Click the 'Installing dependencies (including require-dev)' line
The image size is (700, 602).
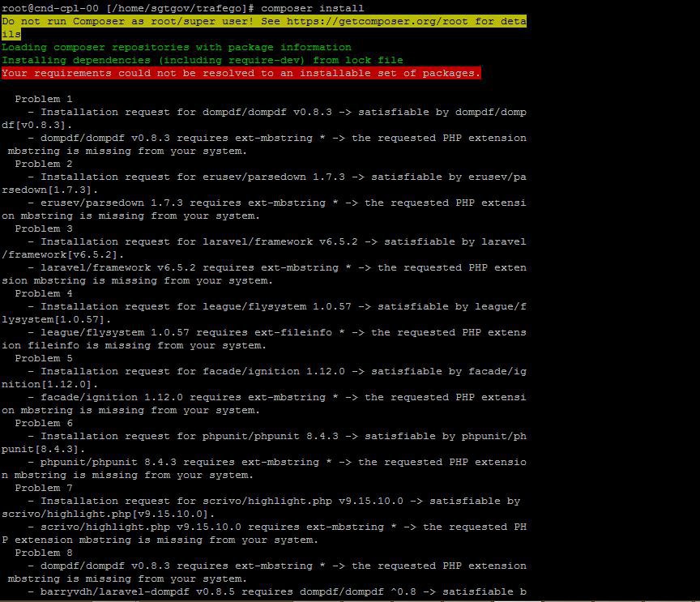click(203, 60)
